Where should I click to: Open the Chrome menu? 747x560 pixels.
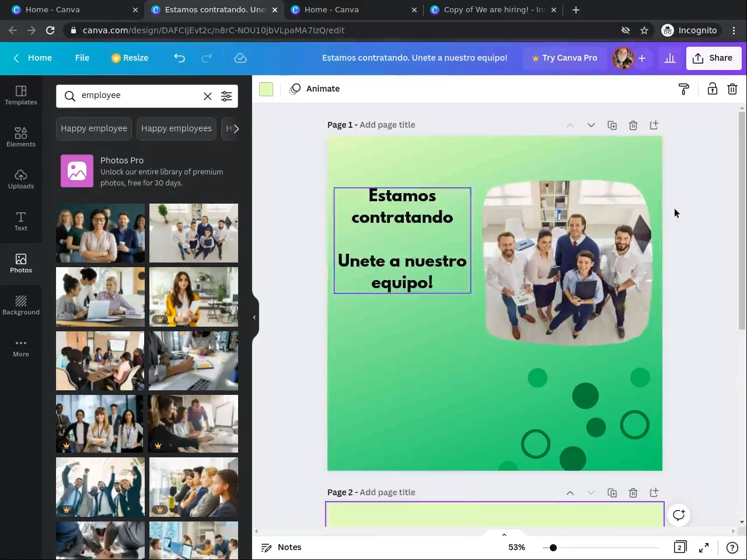pos(734,30)
